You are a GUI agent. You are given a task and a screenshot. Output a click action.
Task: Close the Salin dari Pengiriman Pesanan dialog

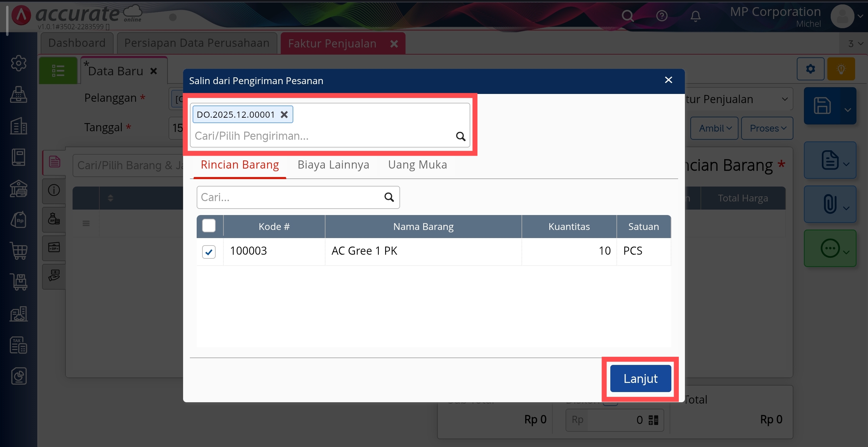668,80
